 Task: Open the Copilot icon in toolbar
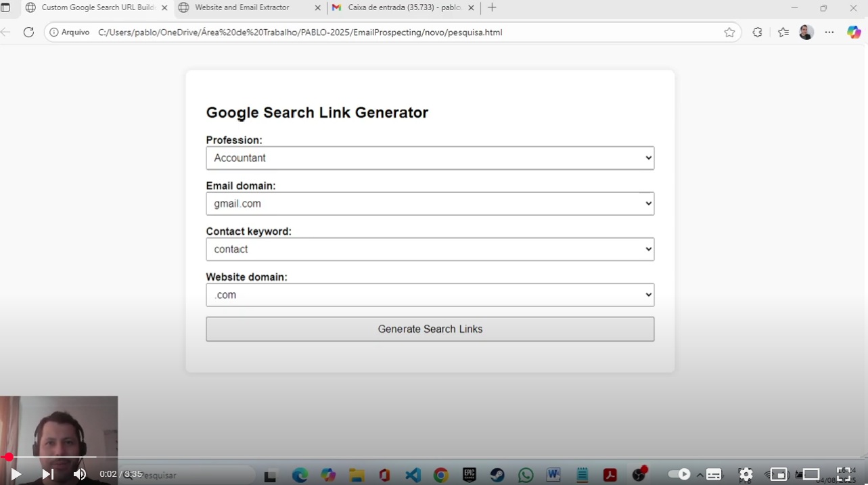854,32
